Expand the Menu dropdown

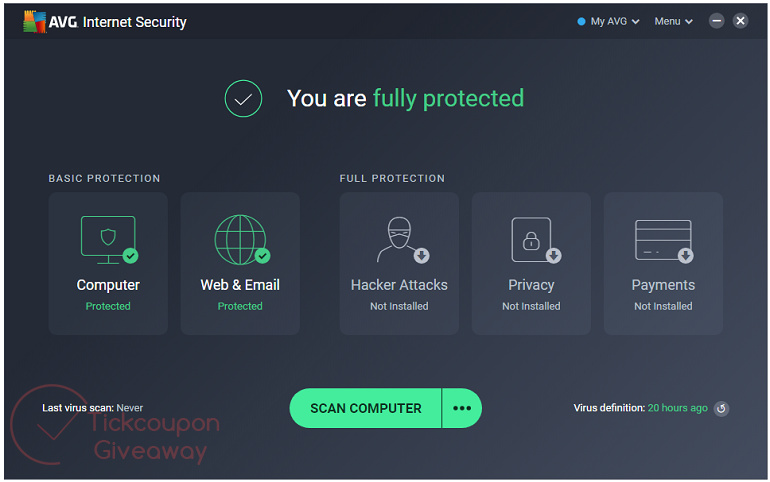click(673, 21)
